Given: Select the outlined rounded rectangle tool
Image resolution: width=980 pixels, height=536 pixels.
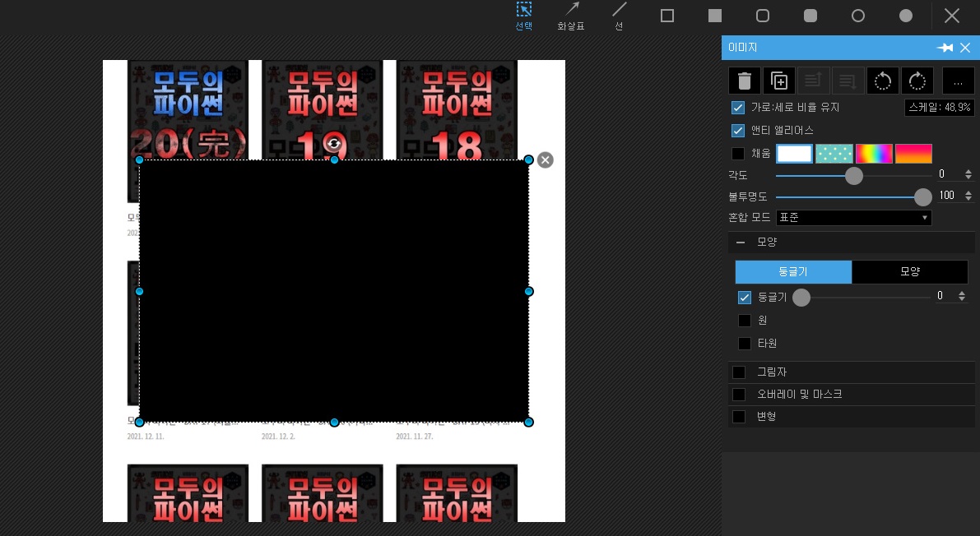Looking at the screenshot, I should [x=763, y=16].
